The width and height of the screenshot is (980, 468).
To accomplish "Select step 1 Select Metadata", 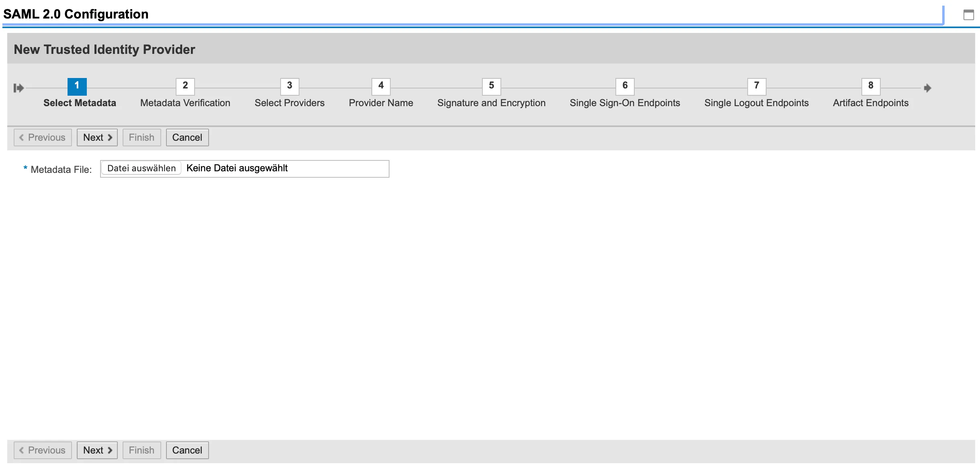I will 77,86.
